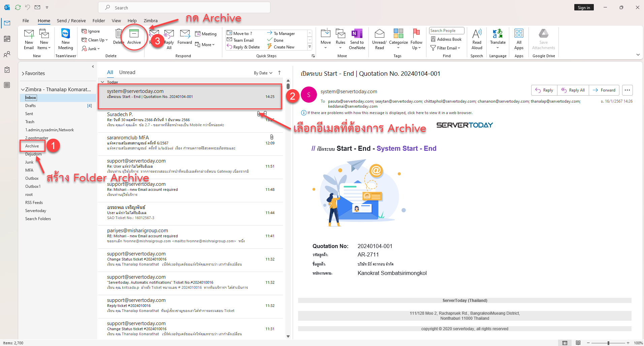
Task: Click Forward button in reading pane
Action: [604, 90]
